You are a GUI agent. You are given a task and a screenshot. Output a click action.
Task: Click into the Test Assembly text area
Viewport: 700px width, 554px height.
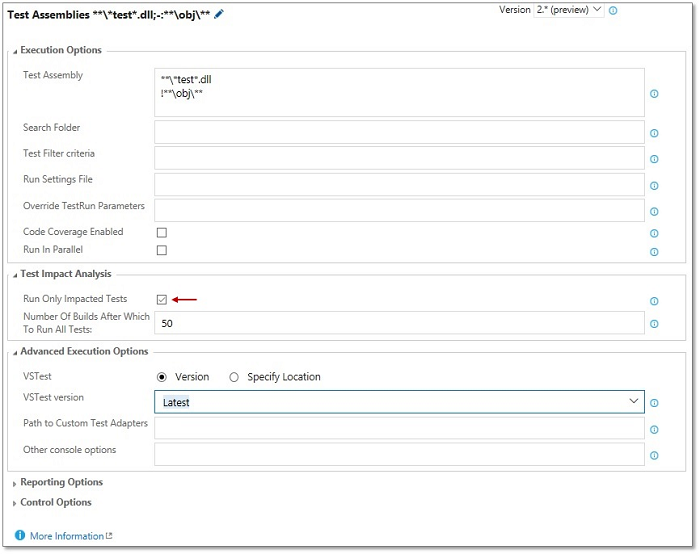click(399, 92)
